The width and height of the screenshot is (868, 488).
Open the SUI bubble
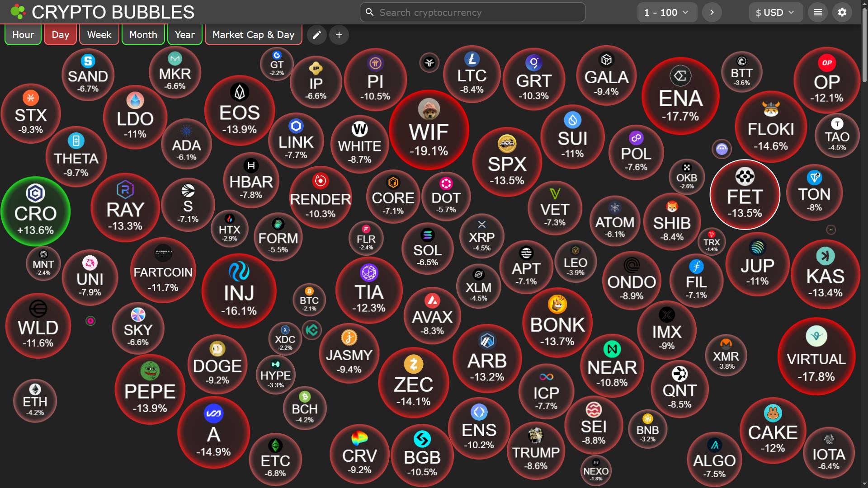click(x=572, y=136)
